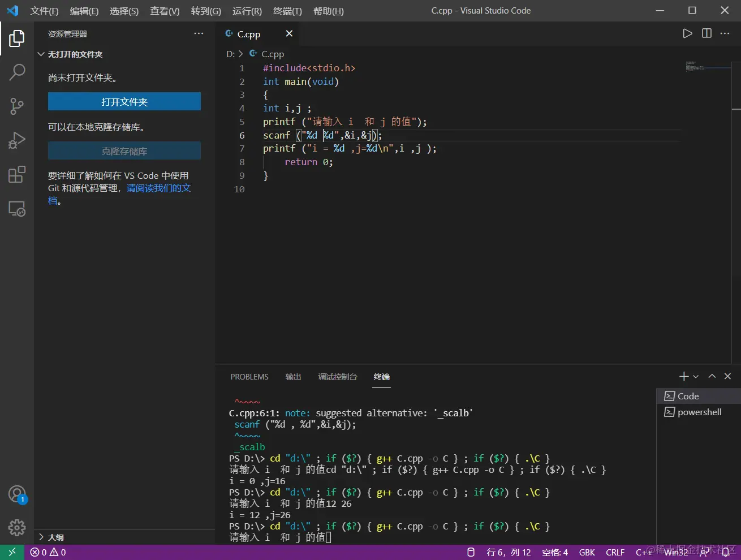Collapse the 无打开的文件夹 section
This screenshot has height=560, width=741.
tap(41, 54)
